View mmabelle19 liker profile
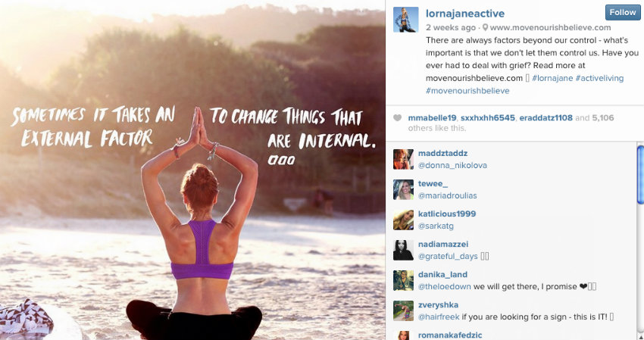The height and width of the screenshot is (340, 644). pyautogui.click(x=432, y=118)
